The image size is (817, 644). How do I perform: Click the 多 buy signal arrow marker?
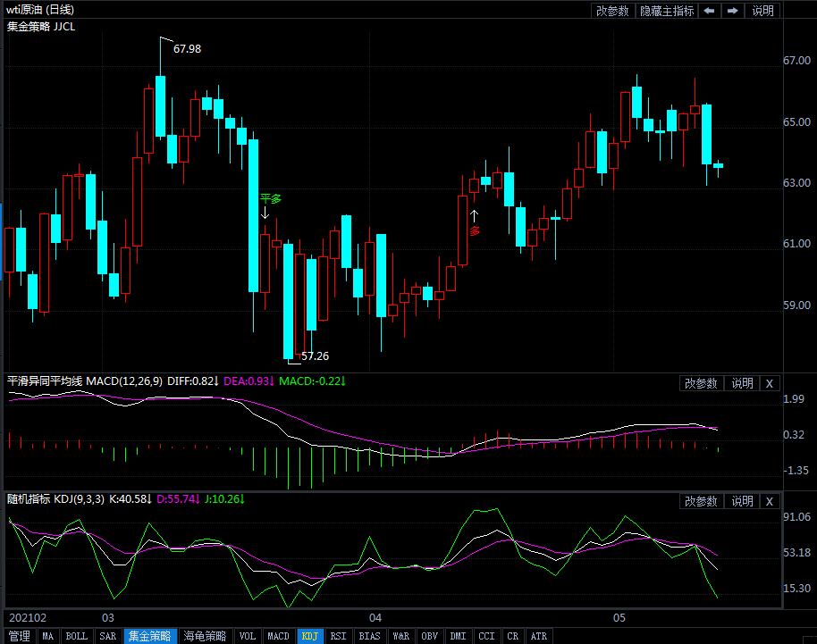pyautogui.click(x=475, y=214)
